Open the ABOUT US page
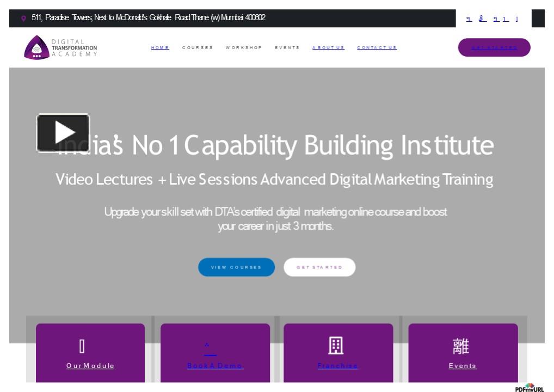 (x=328, y=47)
